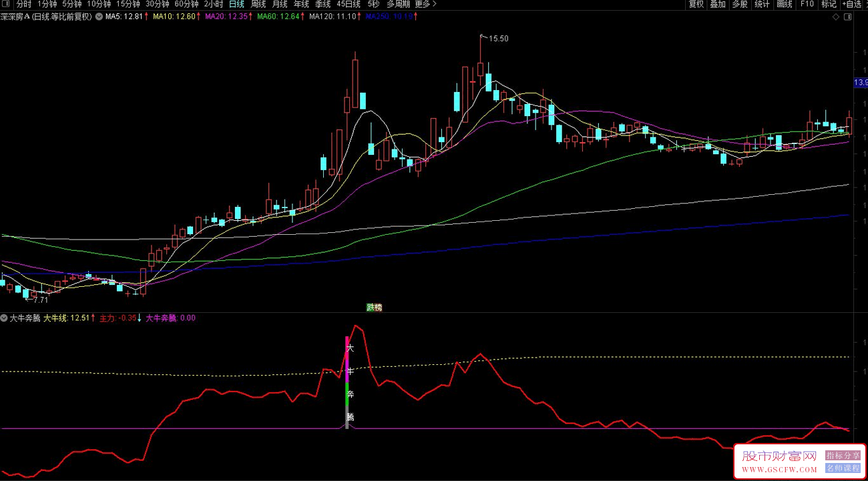Click the panel icon left of 分时
The image size is (868, 481).
(7, 4)
